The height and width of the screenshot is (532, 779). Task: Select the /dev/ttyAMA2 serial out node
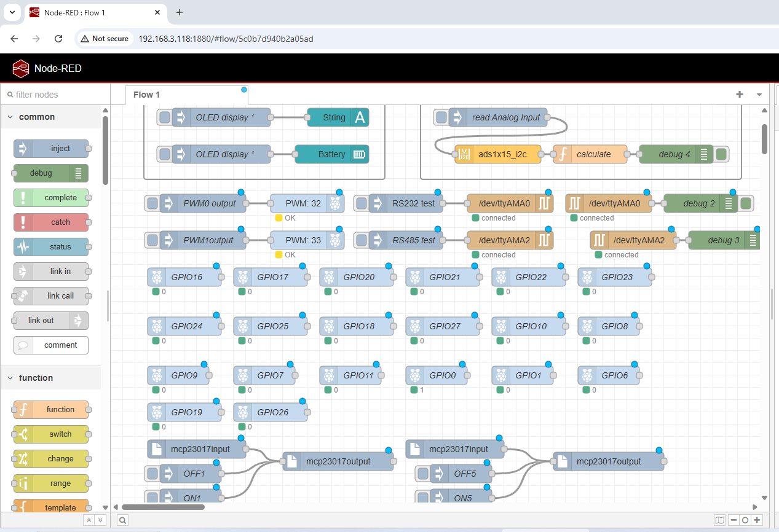tap(510, 240)
